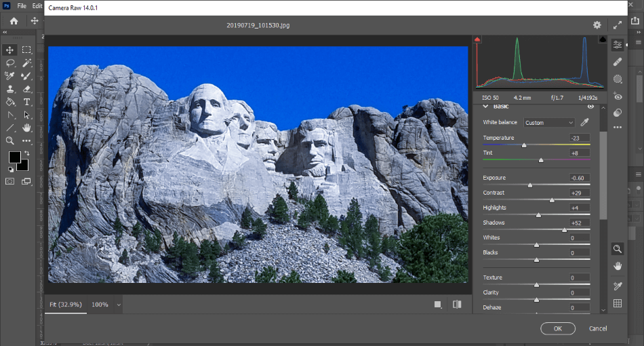This screenshot has width=644, height=346.
Task: Select the Magic Wand tool
Action: pos(26,63)
